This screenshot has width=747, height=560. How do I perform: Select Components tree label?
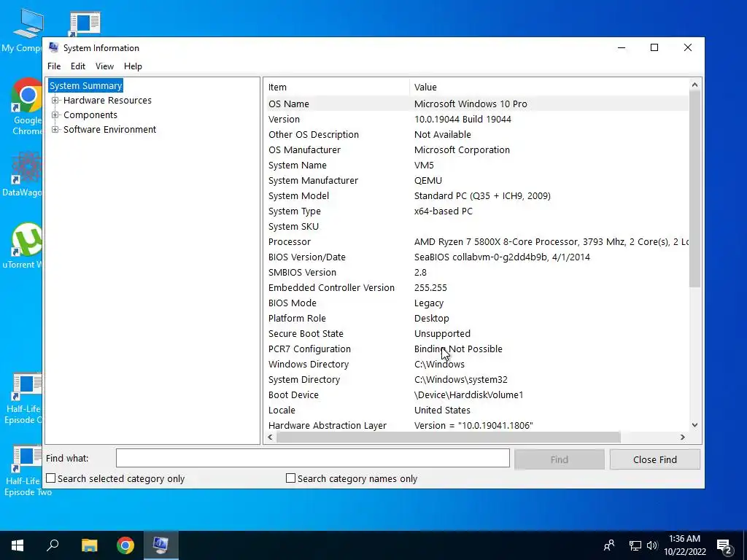(90, 114)
